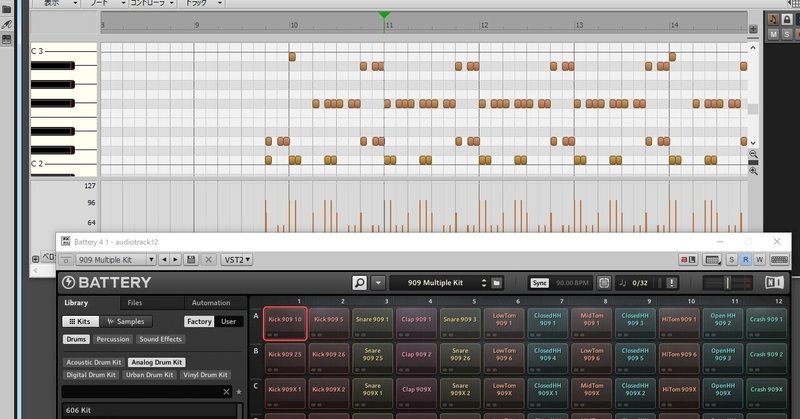Click the plus button beside the timeline ruler
800x419 pixels.
pyautogui.click(x=753, y=29)
